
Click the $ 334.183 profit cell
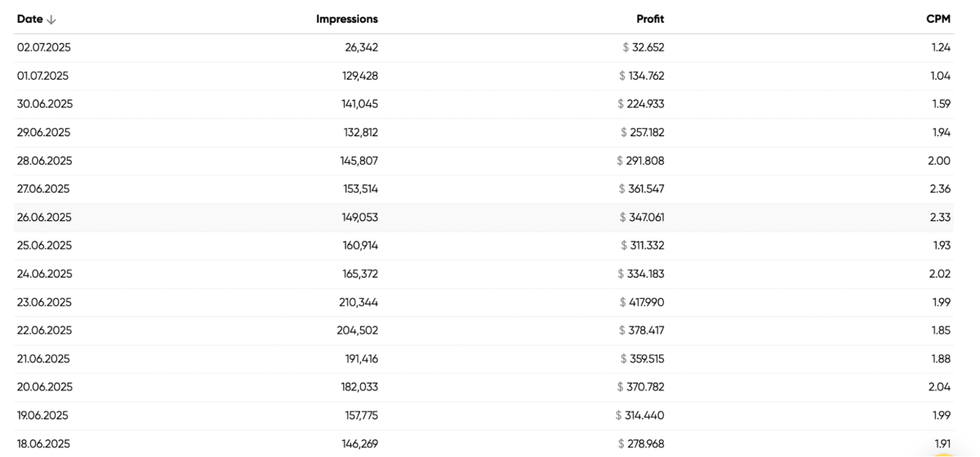point(641,273)
